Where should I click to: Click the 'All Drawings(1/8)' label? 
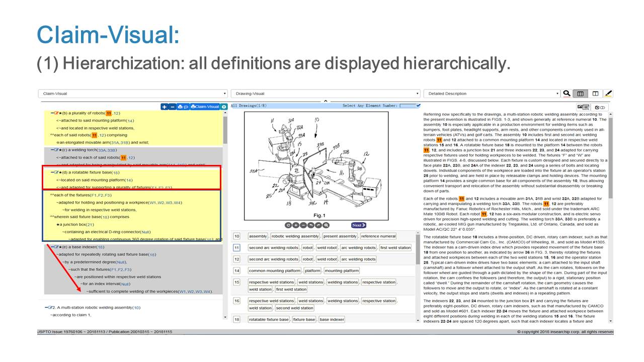tap(248, 106)
